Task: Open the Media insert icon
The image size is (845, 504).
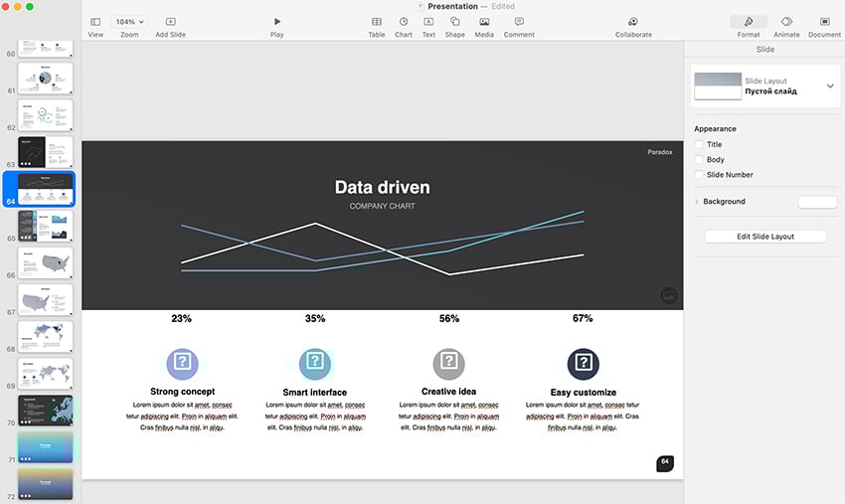Action: [x=484, y=21]
